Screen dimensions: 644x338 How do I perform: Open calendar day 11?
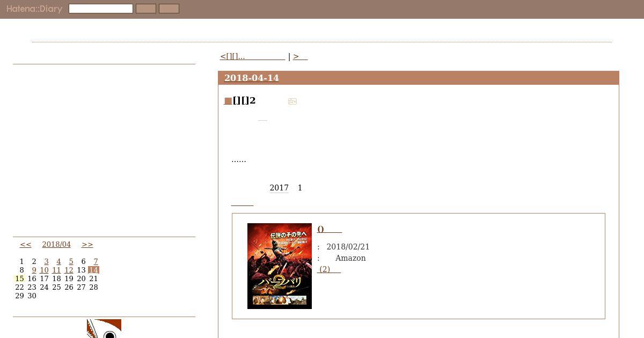pos(56,270)
